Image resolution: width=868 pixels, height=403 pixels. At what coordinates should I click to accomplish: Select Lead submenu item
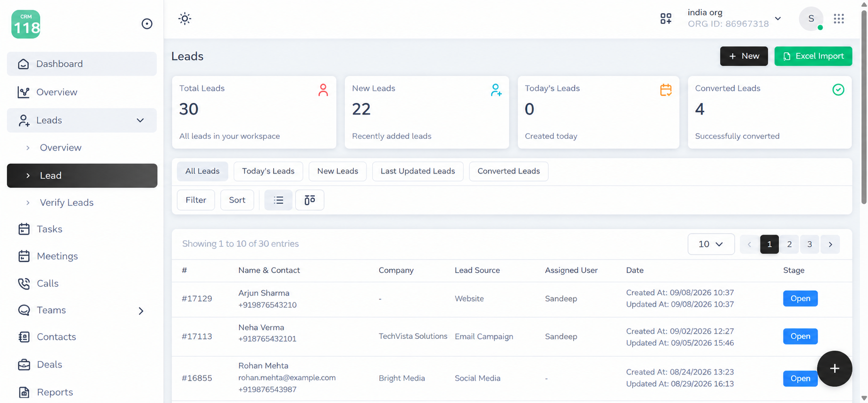pos(82,176)
